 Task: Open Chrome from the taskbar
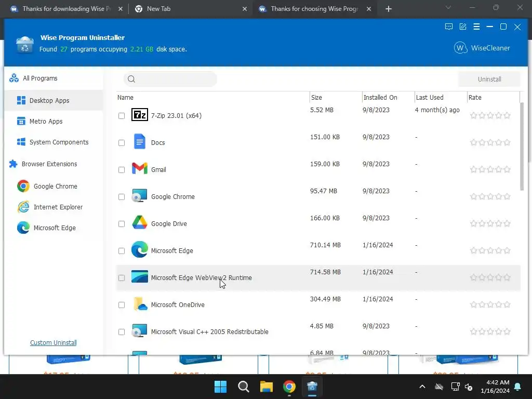point(289,387)
